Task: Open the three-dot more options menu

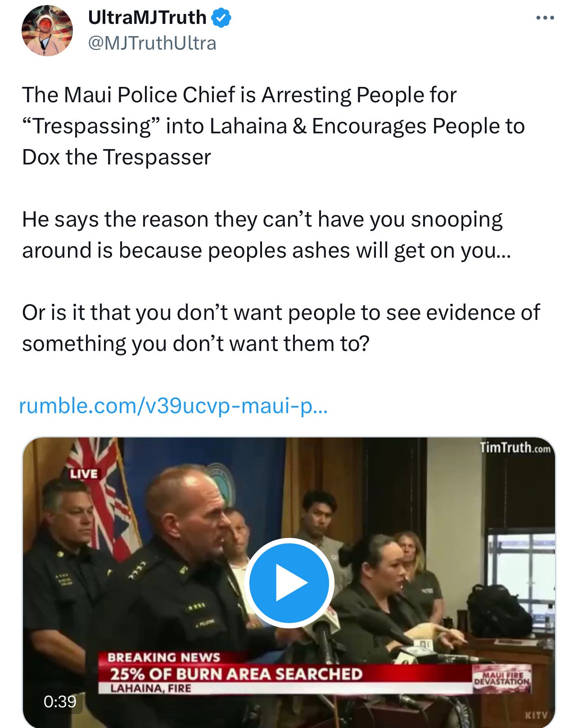Action: pos(545,18)
